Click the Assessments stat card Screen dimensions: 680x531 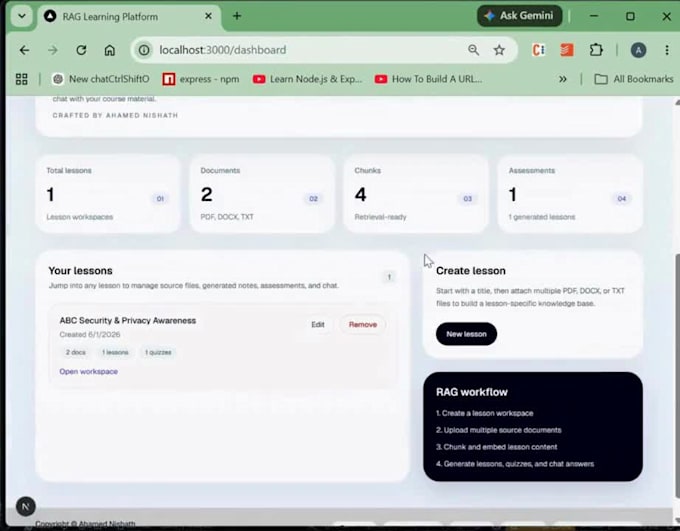pyautogui.click(x=570, y=193)
